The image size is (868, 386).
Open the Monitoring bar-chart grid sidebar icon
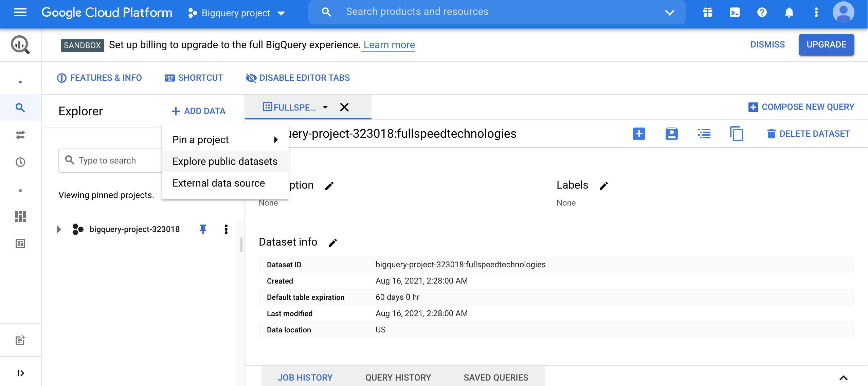click(x=20, y=216)
